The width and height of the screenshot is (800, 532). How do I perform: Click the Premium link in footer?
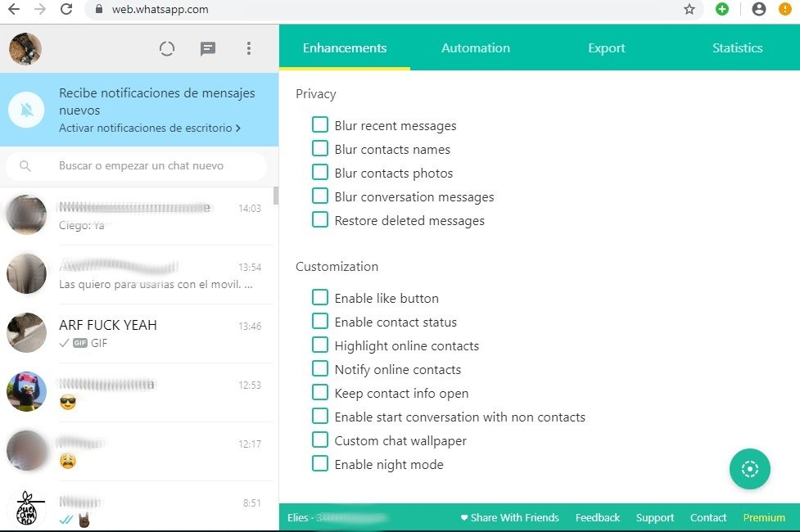point(763,517)
